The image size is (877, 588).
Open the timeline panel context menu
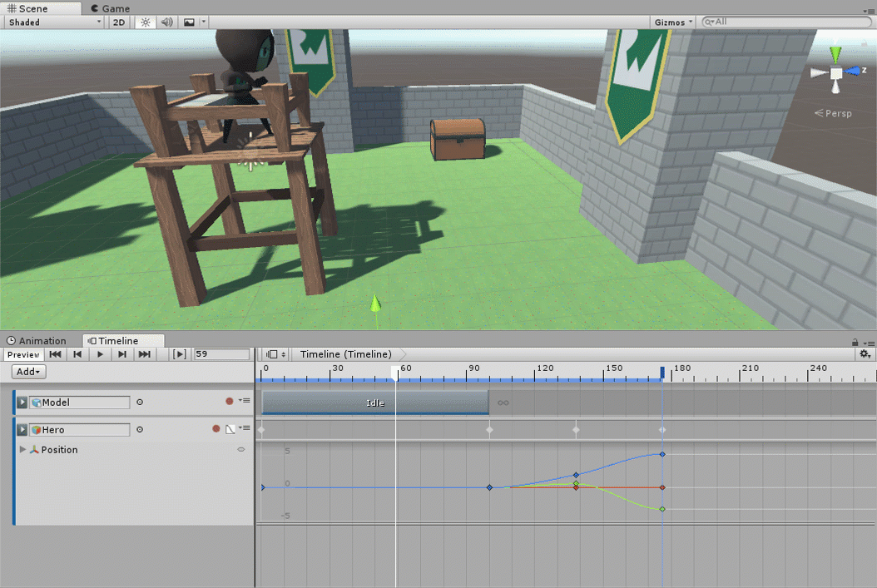coord(868,343)
